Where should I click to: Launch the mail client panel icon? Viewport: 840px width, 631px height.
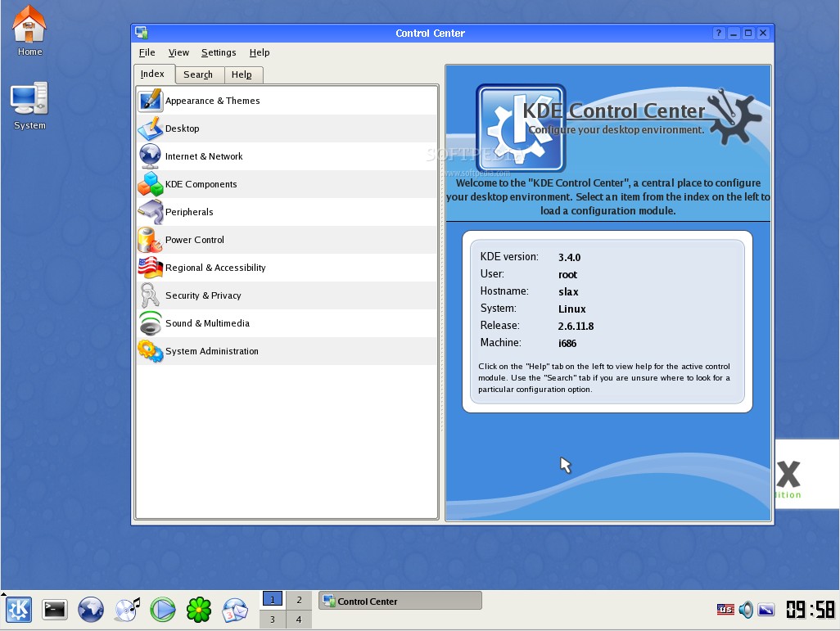coord(235,610)
